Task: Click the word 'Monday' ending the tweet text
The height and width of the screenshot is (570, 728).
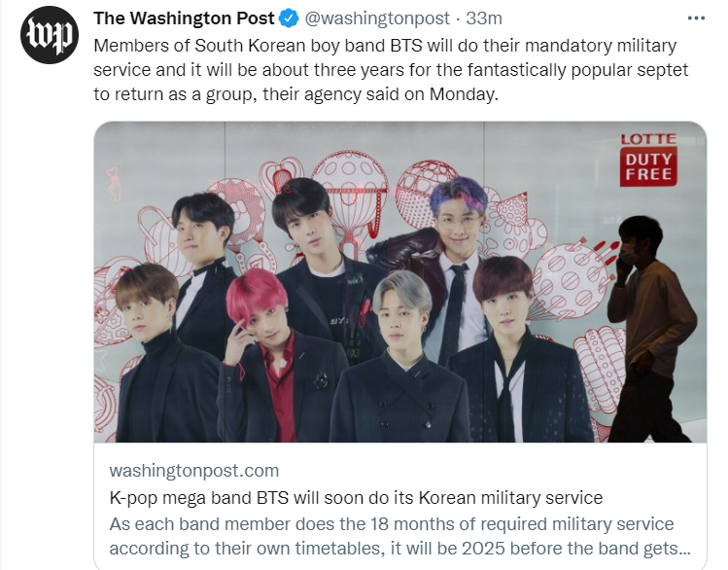Action: 463,94
